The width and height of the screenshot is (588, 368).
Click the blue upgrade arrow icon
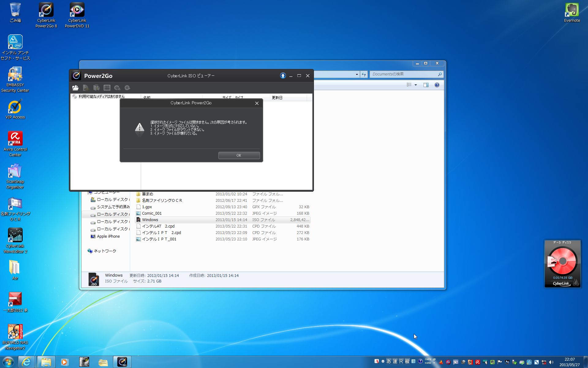click(x=283, y=76)
